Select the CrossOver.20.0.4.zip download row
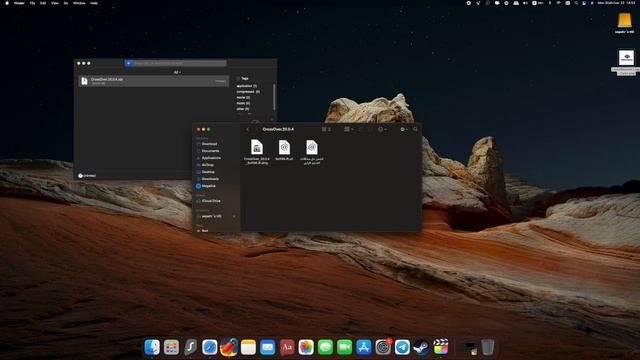Image resolution: width=640 pixels, height=360 pixels. [153, 81]
